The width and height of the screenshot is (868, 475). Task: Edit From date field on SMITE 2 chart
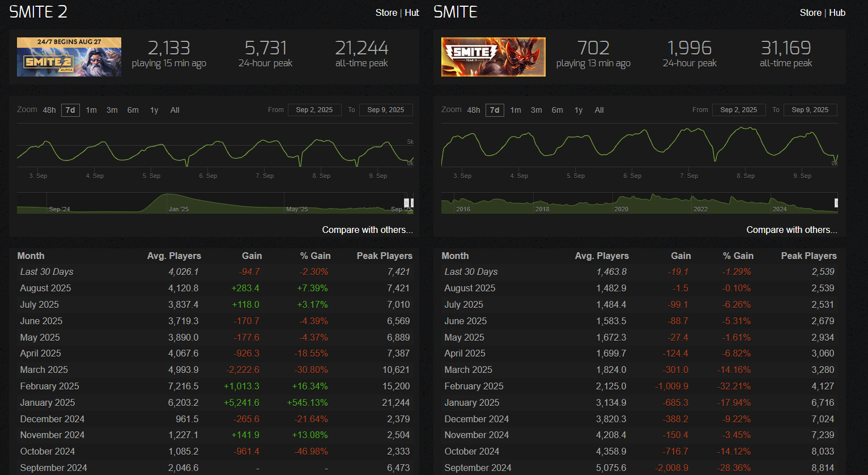pos(314,110)
